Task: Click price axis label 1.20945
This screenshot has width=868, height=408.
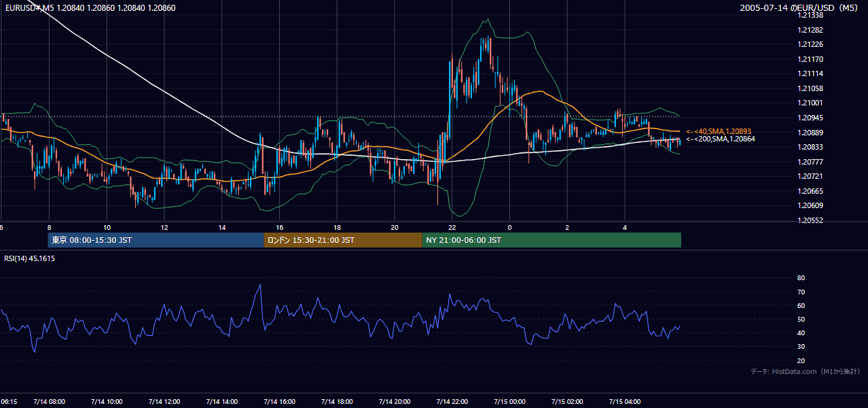Action: coord(812,118)
